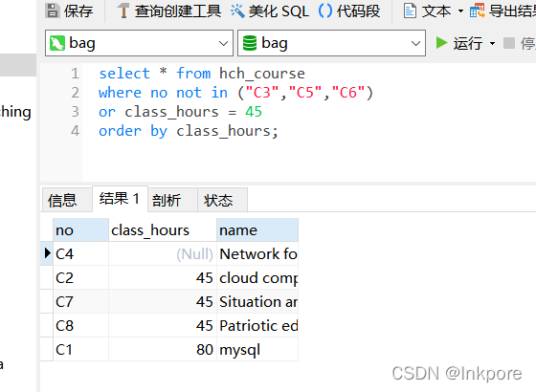This screenshot has height=392, width=536.
Task: Click line number 1 in editor gutter
Action: pos(75,74)
